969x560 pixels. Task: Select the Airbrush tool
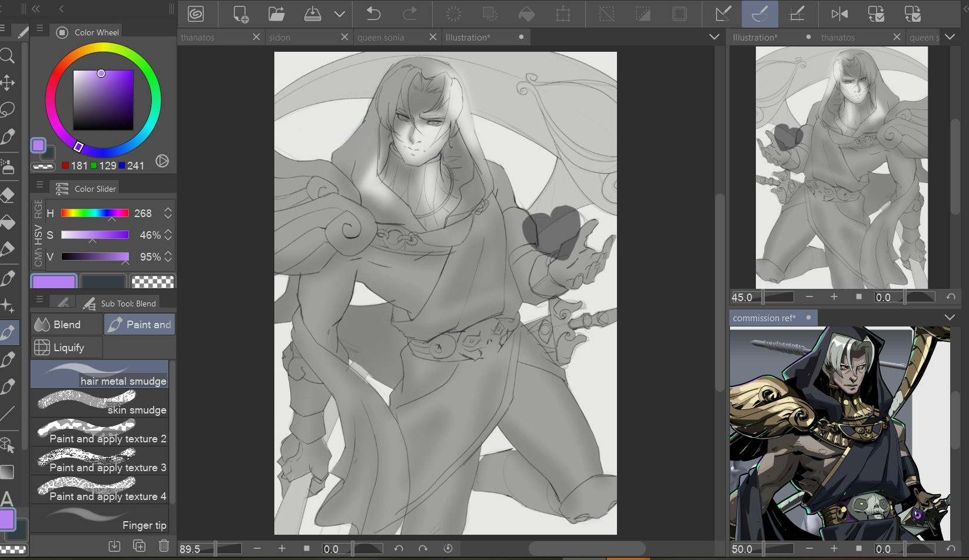tap(7, 166)
